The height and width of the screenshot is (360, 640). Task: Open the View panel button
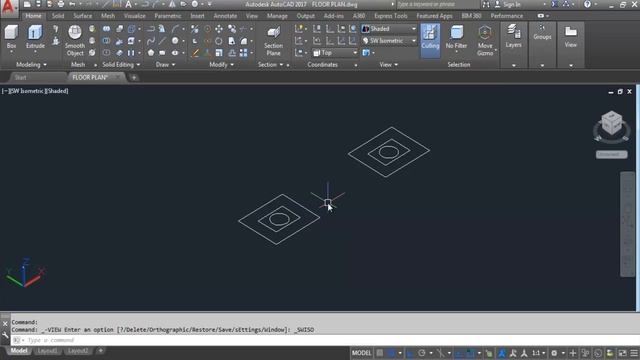coord(571,36)
